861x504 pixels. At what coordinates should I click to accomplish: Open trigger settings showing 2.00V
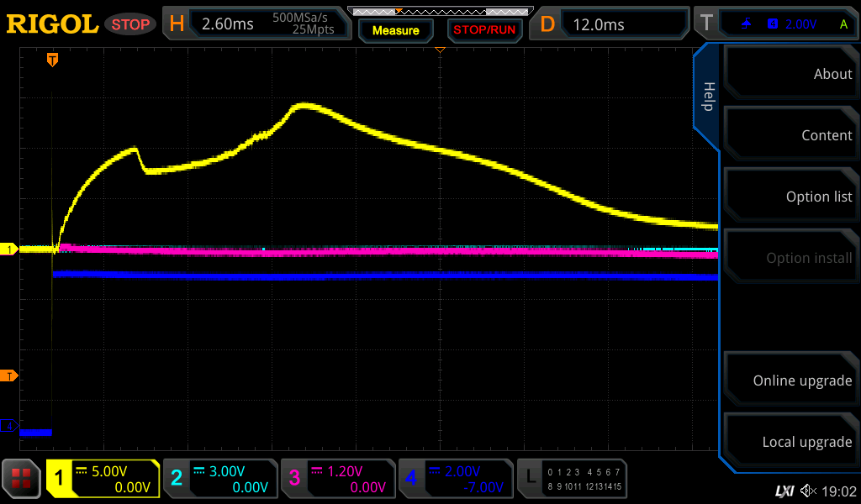click(x=774, y=24)
